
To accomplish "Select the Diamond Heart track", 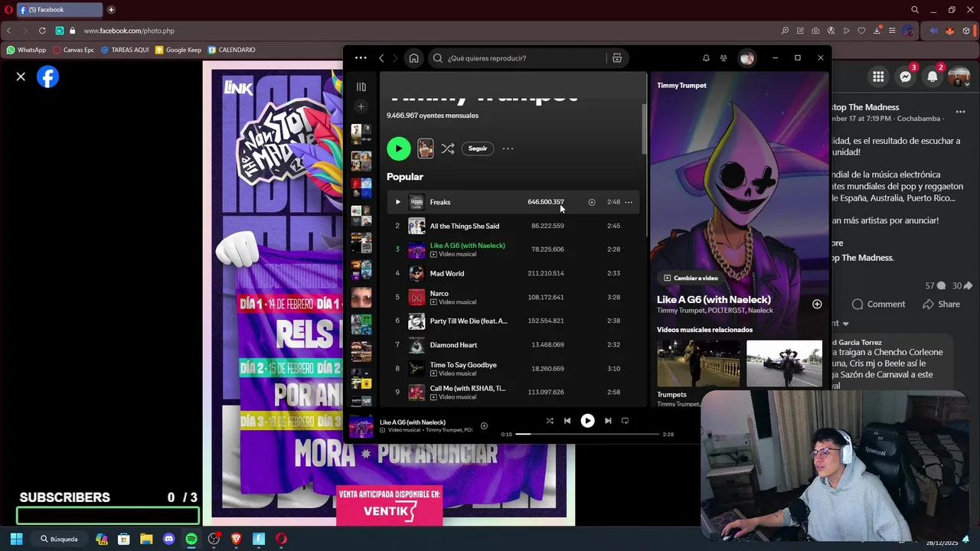I will coord(453,344).
